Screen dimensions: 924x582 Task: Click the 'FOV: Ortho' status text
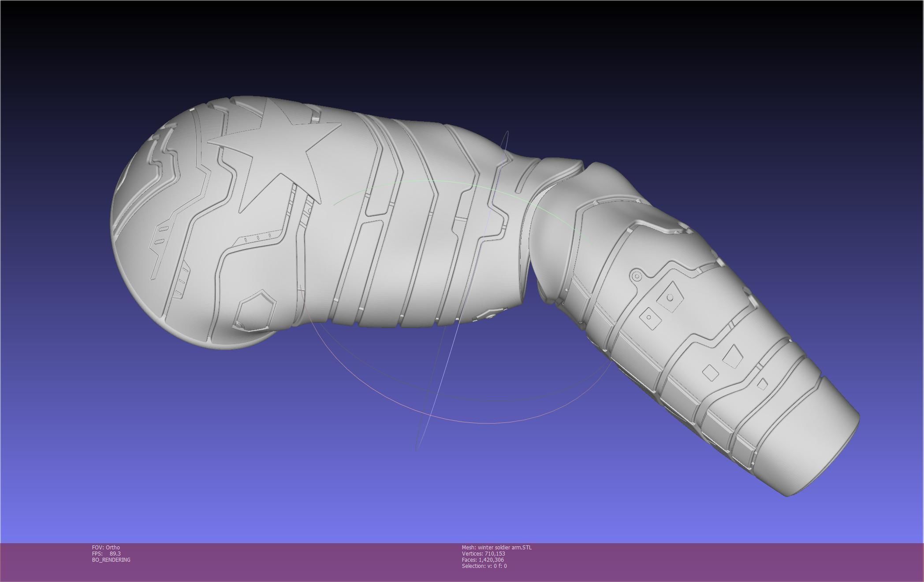pyautogui.click(x=106, y=548)
